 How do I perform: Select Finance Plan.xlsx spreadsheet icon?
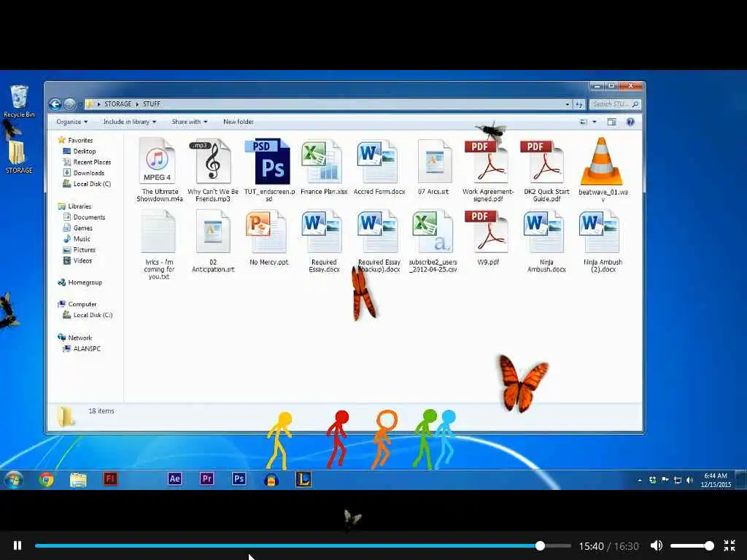322,161
